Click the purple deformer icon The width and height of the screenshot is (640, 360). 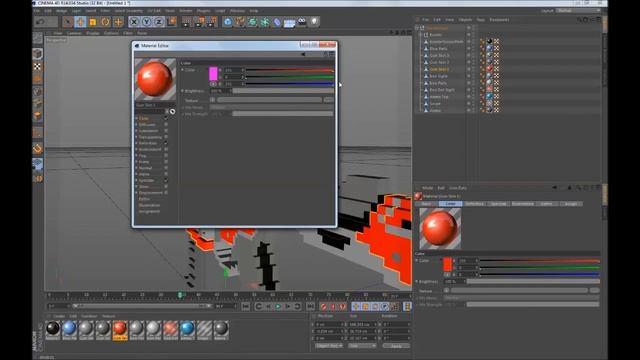(x=277, y=22)
